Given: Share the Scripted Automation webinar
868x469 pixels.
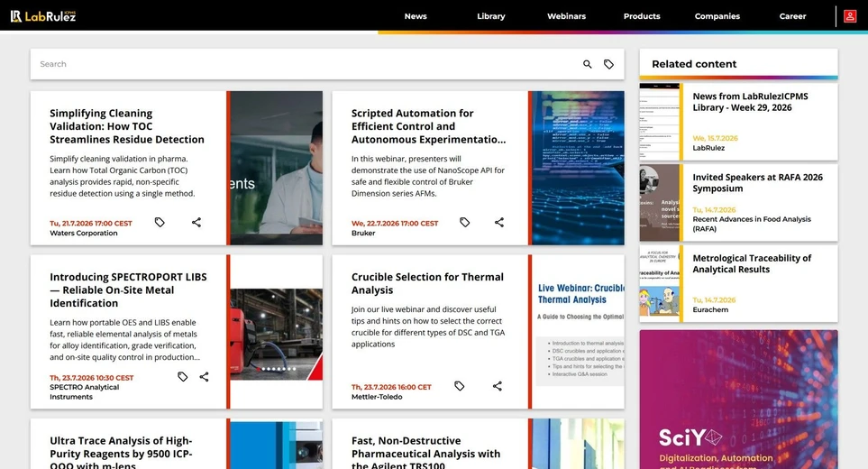Looking at the screenshot, I should 499,222.
